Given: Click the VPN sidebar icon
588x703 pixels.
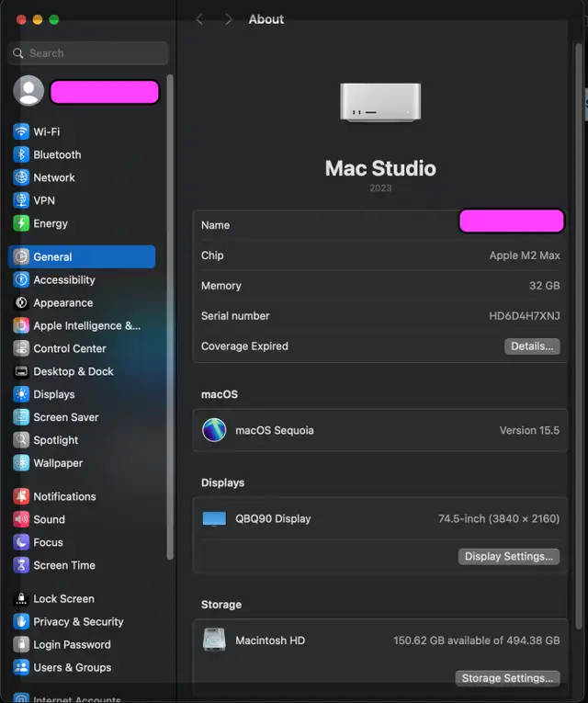Looking at the screenshot, I should click(x=21, y=200).
